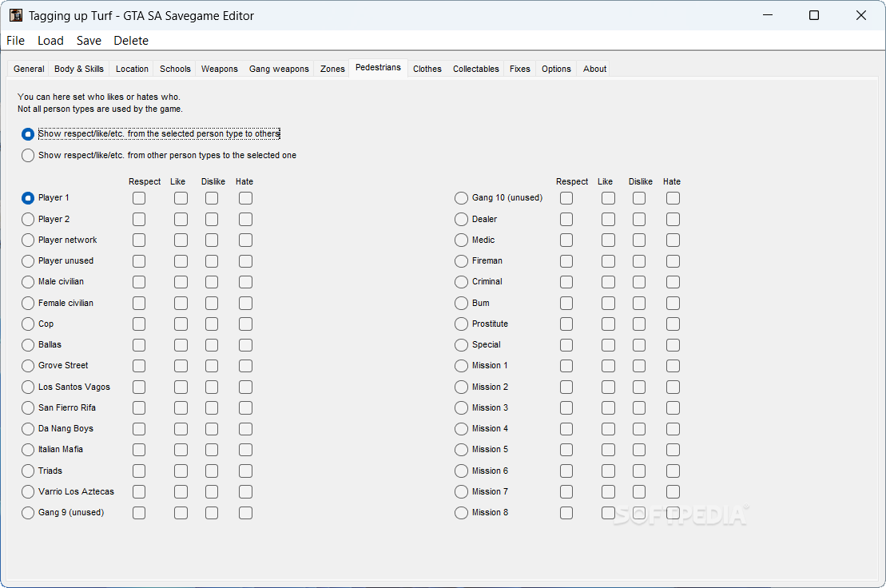Select 'from other person types to the selected one' option
886x588 pixels.
(159, 155)
